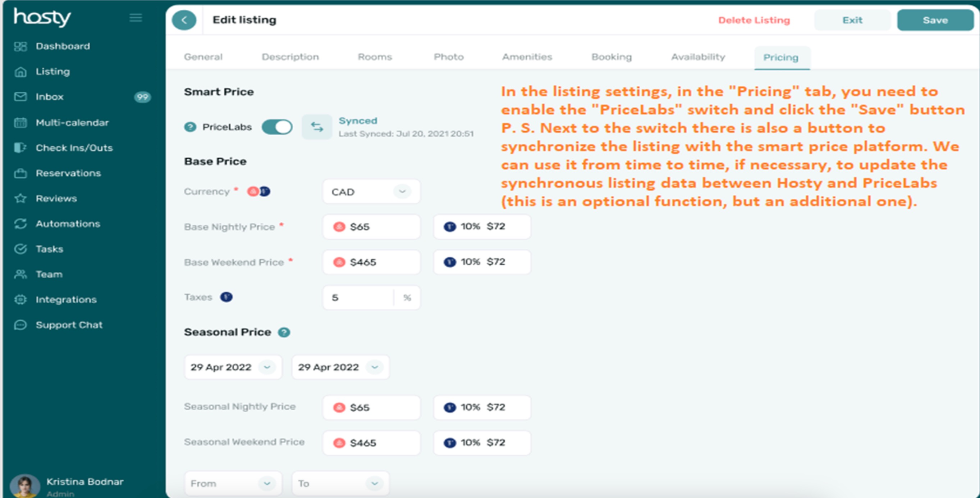Open Multi-calendar from the sidebar menu
Screen dimensions: 980x498
(72, 123)
